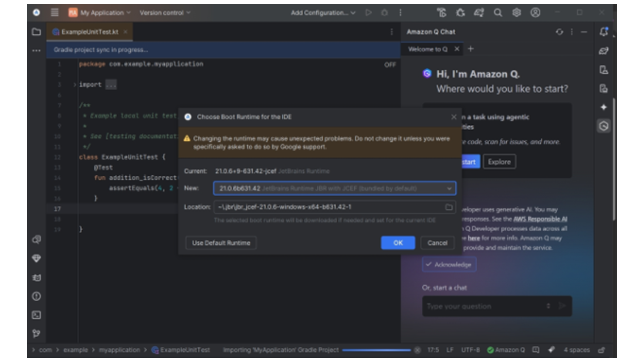Viewport: 644px width, 362px height.
Task: Click the Search Everywhere magnifier icon
Action: (498, 13)
